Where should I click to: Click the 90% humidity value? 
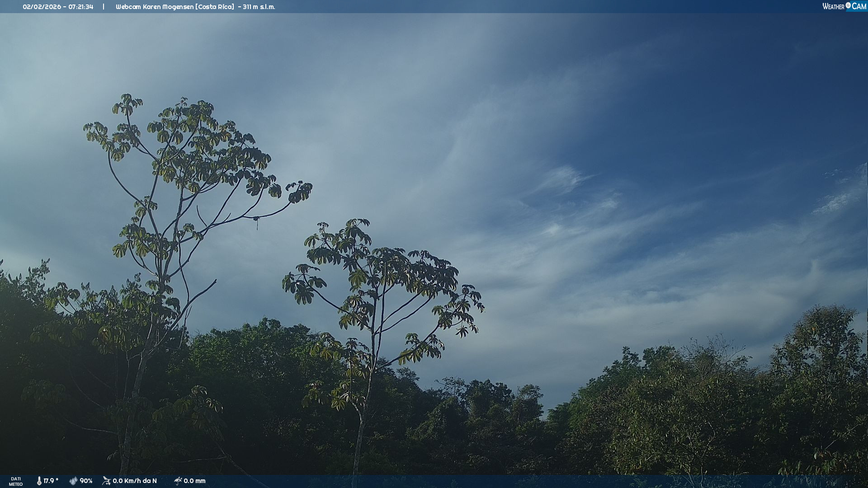86,481
